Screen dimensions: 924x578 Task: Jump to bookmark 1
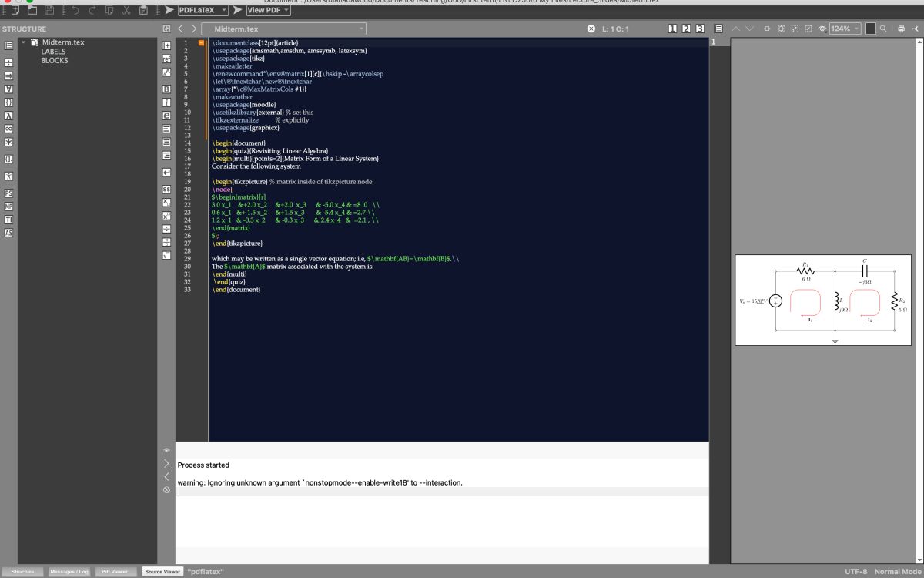(672, 29)
